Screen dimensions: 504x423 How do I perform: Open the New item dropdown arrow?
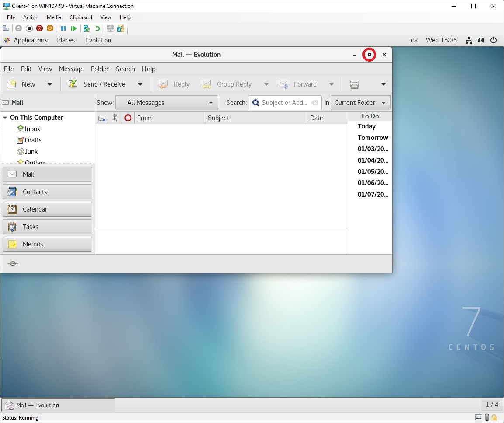[49, 85]
